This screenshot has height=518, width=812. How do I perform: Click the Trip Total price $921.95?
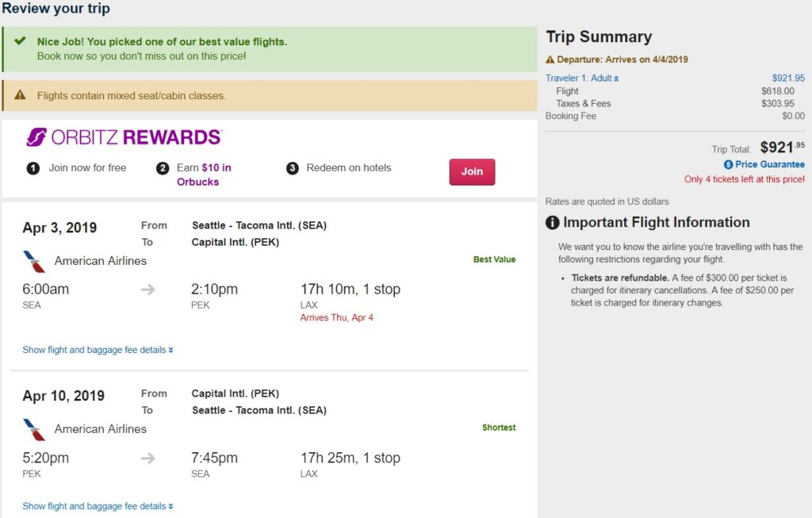point(782,148)
